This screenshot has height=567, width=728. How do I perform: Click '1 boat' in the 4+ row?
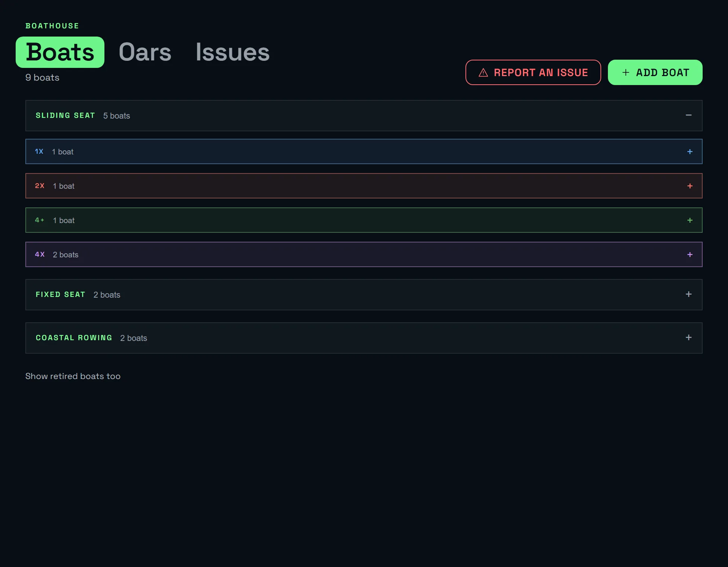[x=64, y=220]
